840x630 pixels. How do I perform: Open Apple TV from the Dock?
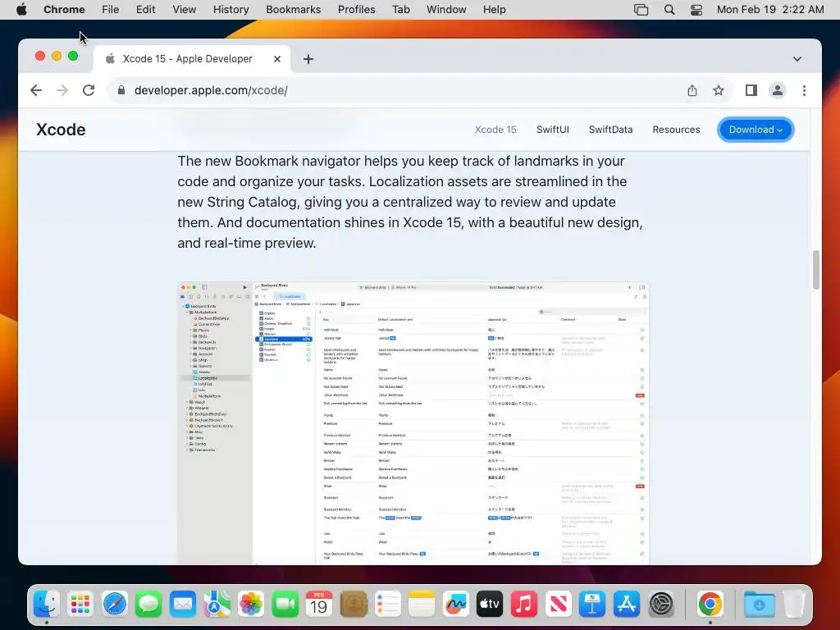point(490,605)
